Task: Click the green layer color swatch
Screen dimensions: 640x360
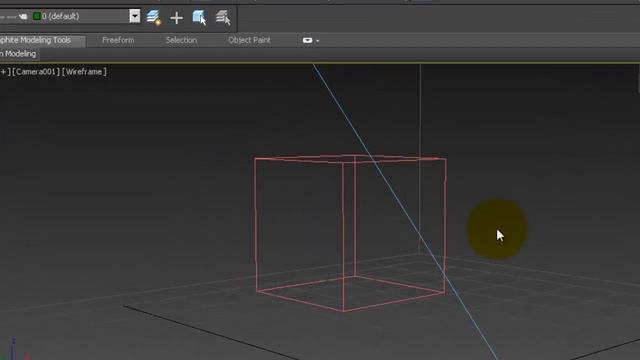Action: click(36, 16)
